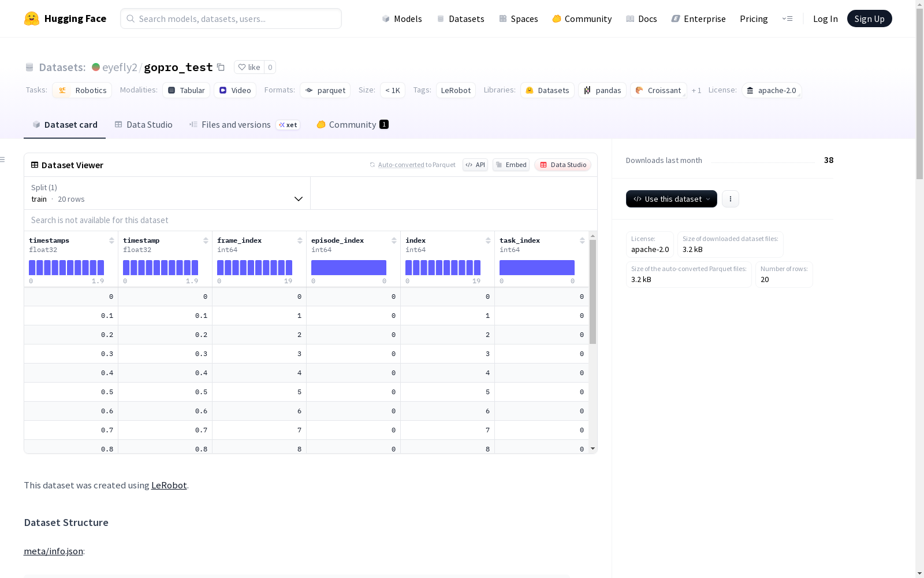Select the Video modality tag

(x=235, y=90)
